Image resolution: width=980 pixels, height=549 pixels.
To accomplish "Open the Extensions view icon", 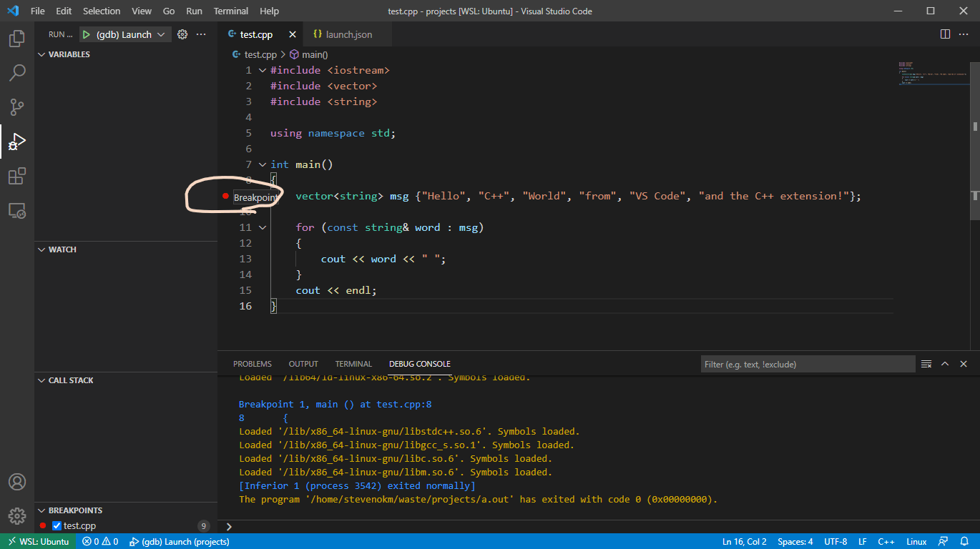I will [16, 176].
